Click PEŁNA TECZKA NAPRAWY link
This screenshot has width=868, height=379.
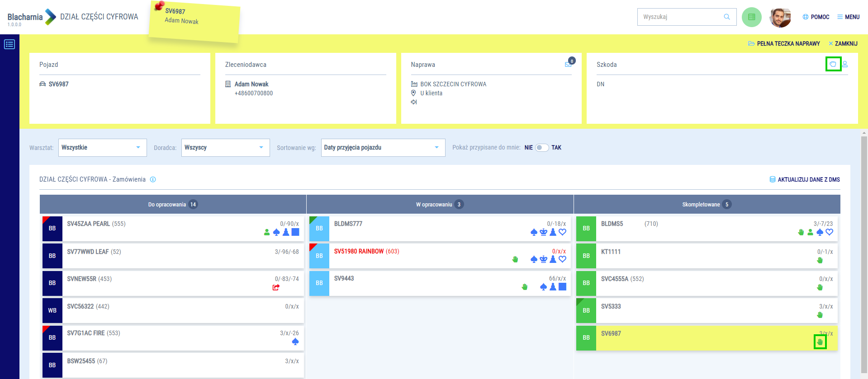click(x=784, y=44)
